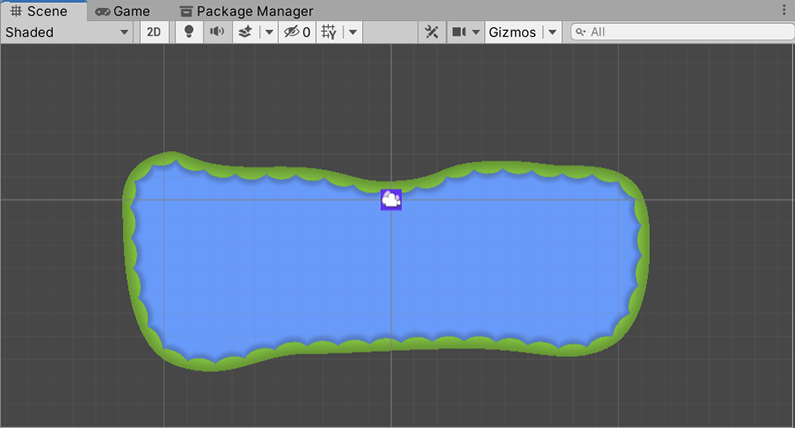This screenshot has width=795, height=428.
Task: Open the Shaded draw mode dropdown
Action: [68, 32]
